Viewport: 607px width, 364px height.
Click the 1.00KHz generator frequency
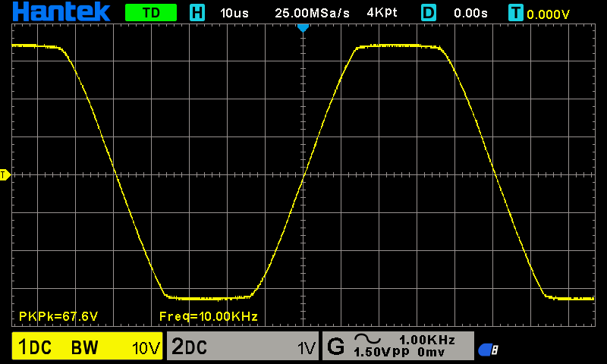point(427,340)
